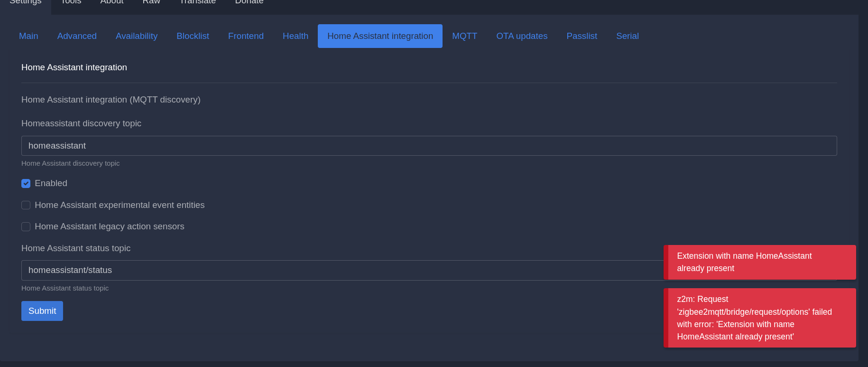Click the 'Home Assistant status topic' label
868x367 pixels.
click(76, 248)
